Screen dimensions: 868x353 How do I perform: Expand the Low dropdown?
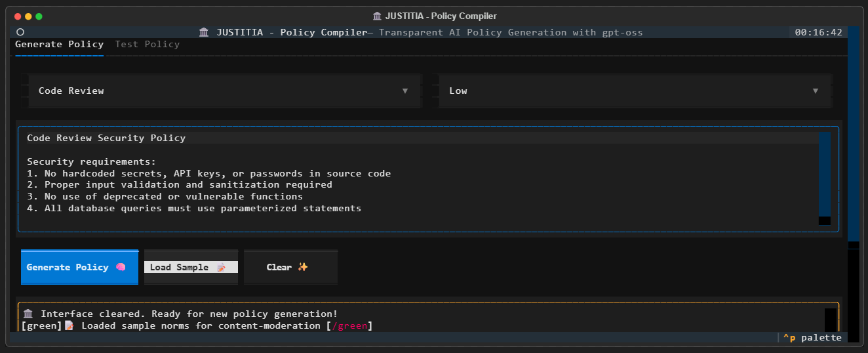click(x=634, y=91)
